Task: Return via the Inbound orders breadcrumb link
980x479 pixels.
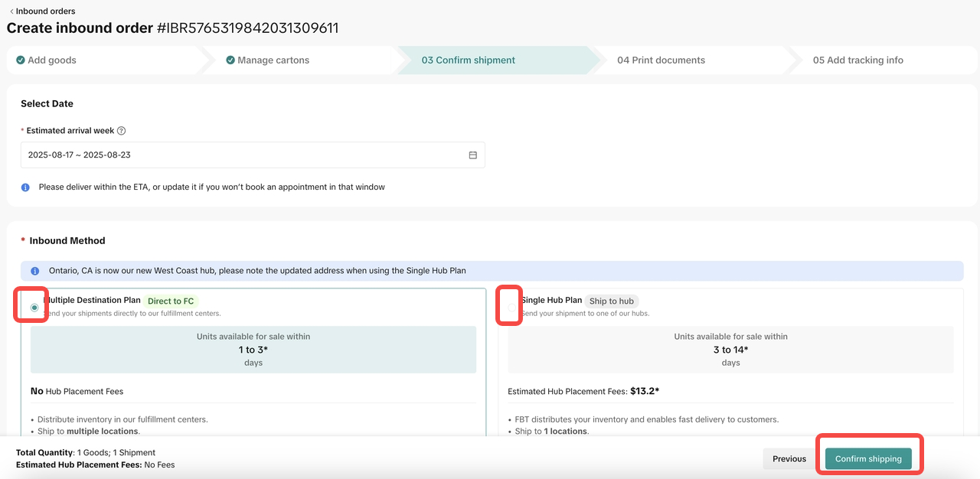Action: coord(45,11)
